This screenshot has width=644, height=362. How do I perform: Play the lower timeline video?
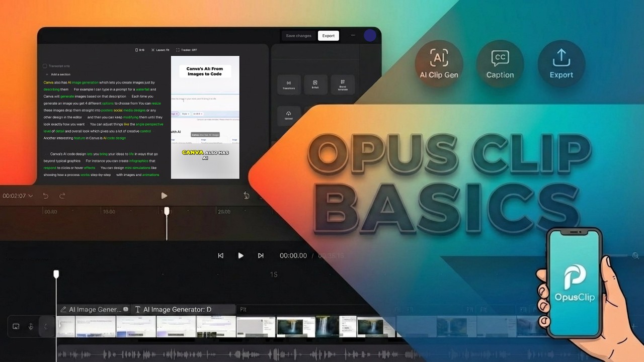click(240, 255)
